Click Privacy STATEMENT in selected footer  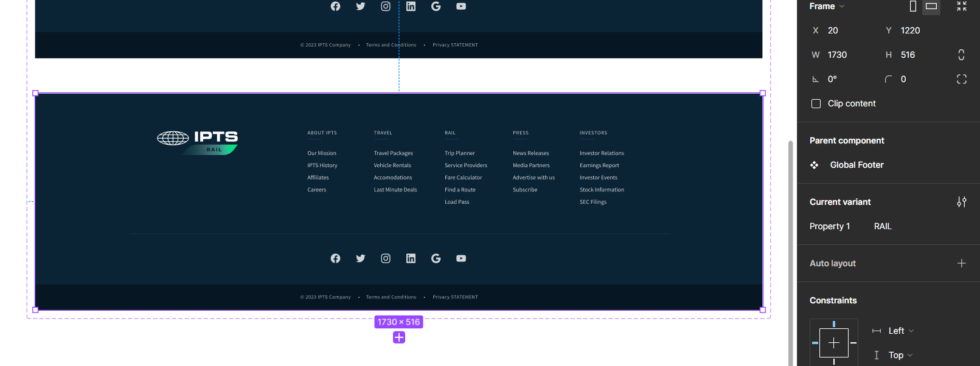coord(455,297)
